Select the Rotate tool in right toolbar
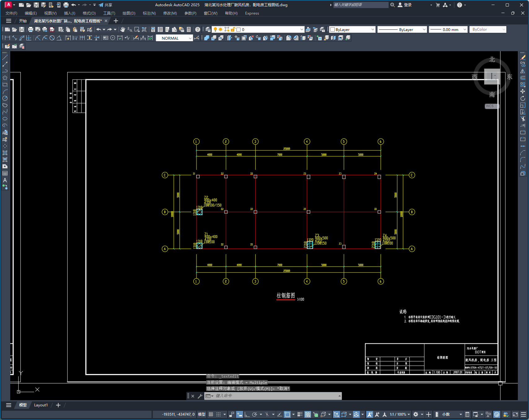This screenshot has width=529, height=420. (x=523, y=98)
